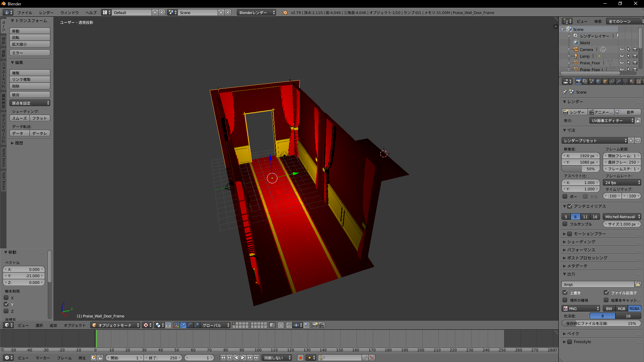This screenshot has height=362, width=644.
Task: Click the Smooth shading button
Action: point(19,118)
